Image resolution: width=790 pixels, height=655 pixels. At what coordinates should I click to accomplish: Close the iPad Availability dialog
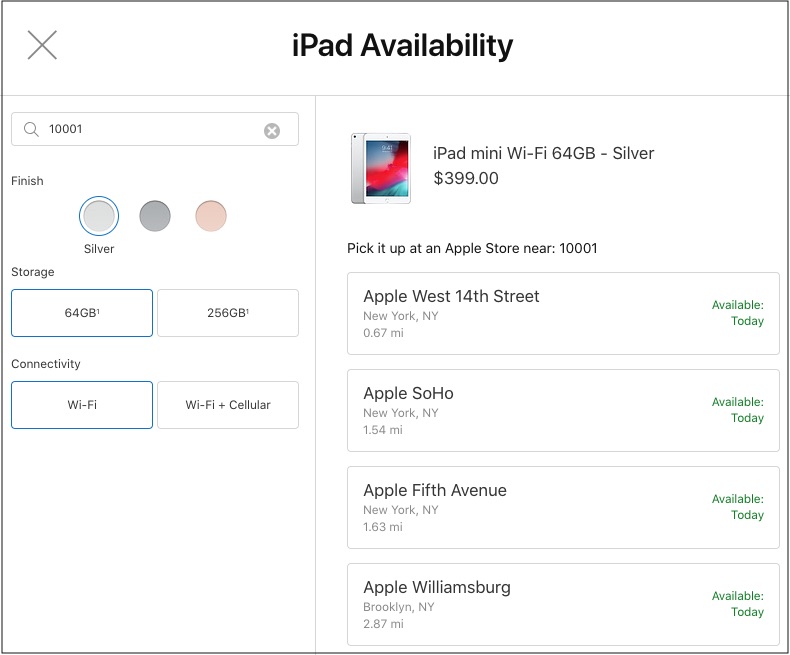pos(42,45)
